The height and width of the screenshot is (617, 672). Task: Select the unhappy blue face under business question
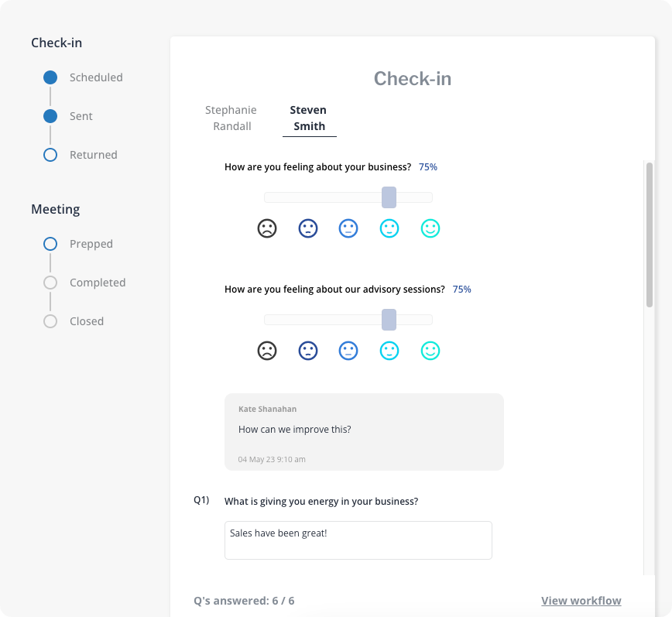(308, 228)
